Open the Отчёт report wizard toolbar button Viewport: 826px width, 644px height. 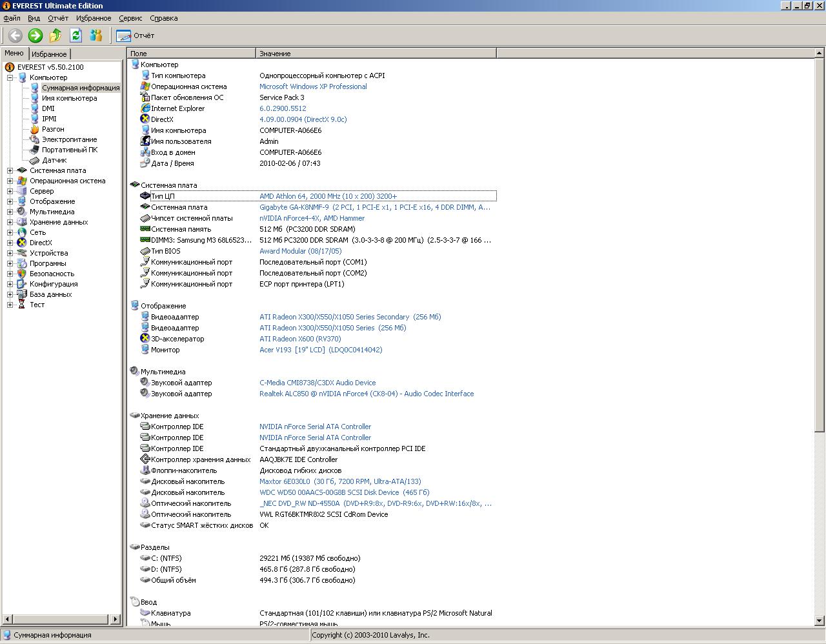tap(136, 35)
